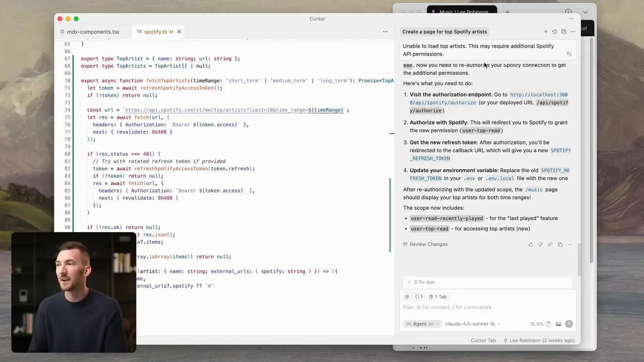This screenshot has width=644, height=362.
Task: Click revert arrow on user message
Action: click(x=569, y=54)
